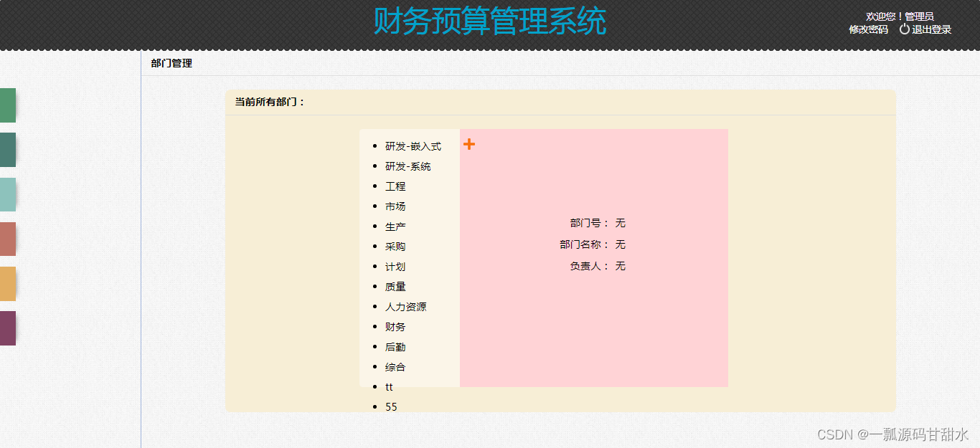Open 修改密码 to change password
This screenshot has width=980, height=448.
pyautogui.click(x=867, y=30)
